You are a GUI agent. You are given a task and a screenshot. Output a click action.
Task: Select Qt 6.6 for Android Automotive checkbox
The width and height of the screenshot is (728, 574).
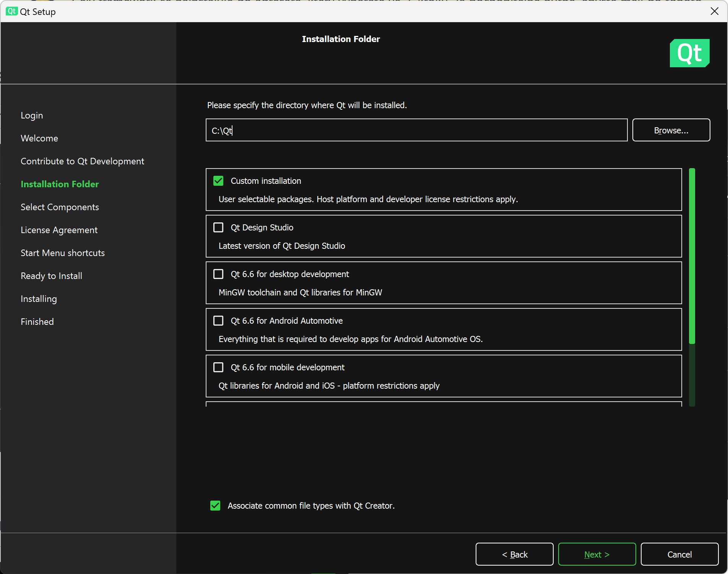pyautogui.click(x=218, y=321)
